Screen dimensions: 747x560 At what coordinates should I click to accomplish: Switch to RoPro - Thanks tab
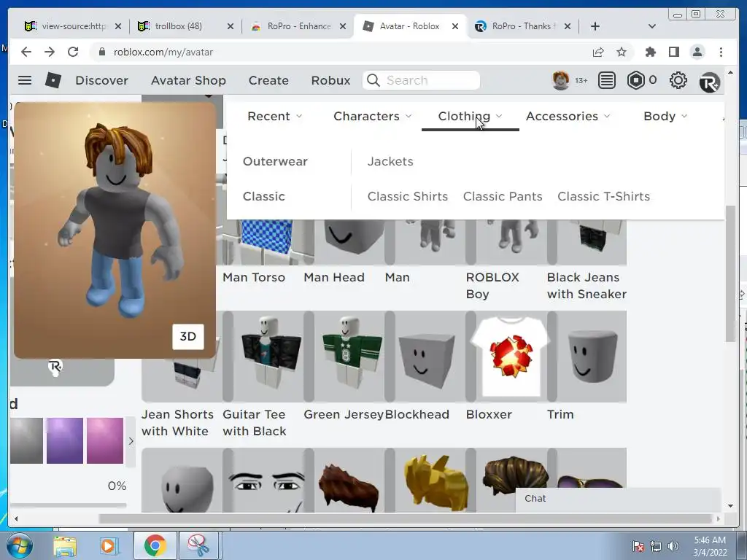524,26
